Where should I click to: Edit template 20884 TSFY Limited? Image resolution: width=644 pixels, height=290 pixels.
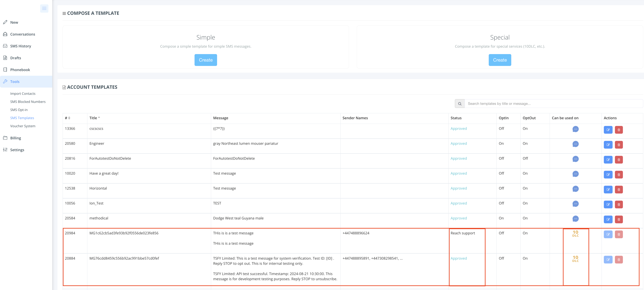(608, 260)
